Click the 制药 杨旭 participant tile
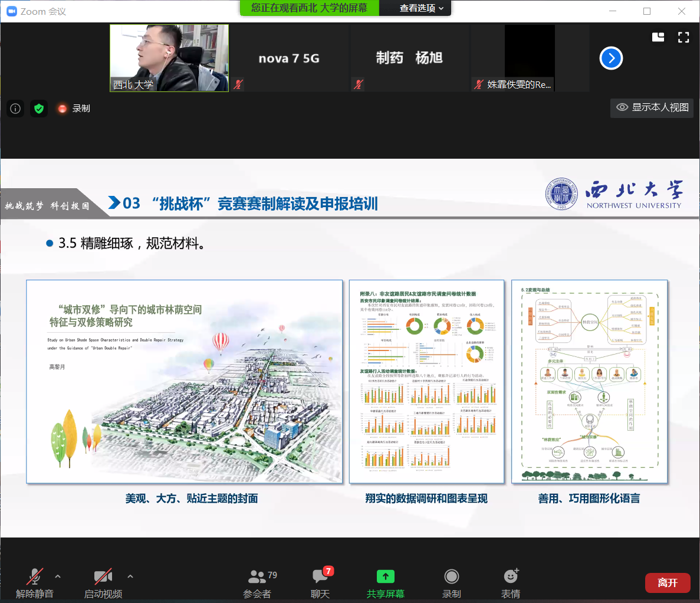700x603 pixels. click(x=409, y=58)
